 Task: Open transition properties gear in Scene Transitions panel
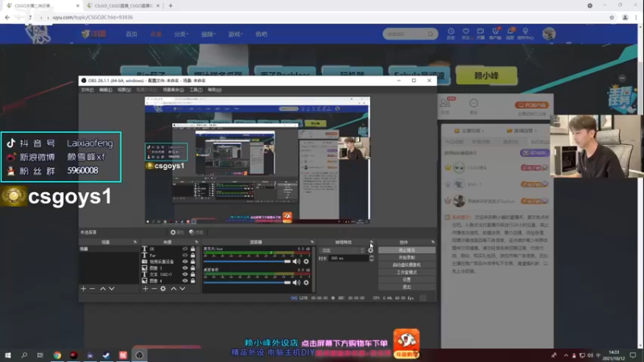pos(370,250)
